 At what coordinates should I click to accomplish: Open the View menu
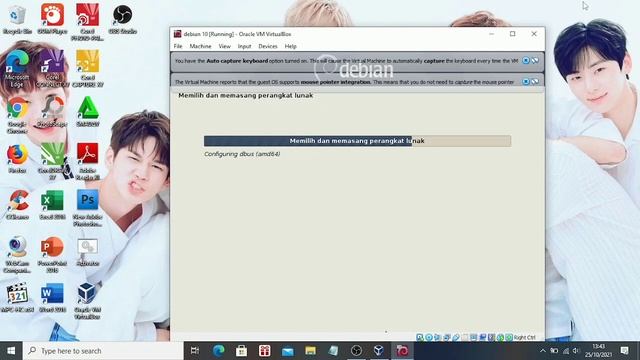click(224, 46)
